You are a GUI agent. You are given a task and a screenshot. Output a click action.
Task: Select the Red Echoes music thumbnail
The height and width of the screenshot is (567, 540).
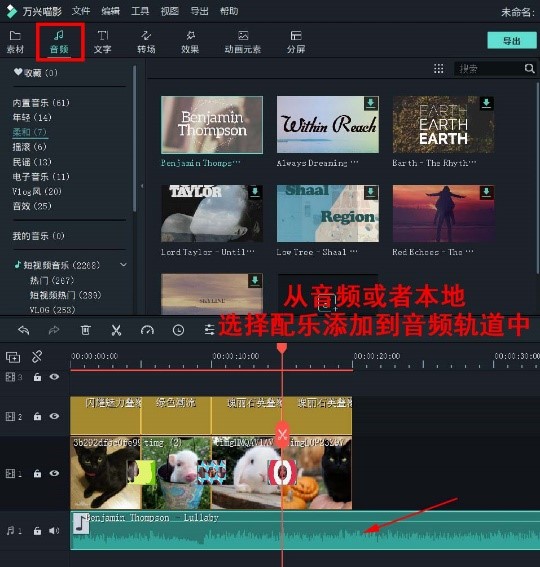click(443, 213)
